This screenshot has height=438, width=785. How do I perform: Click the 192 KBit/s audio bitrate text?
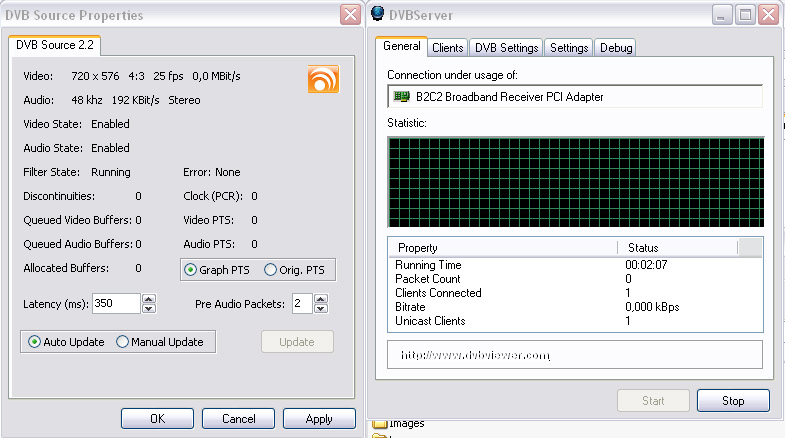point(135,100)
